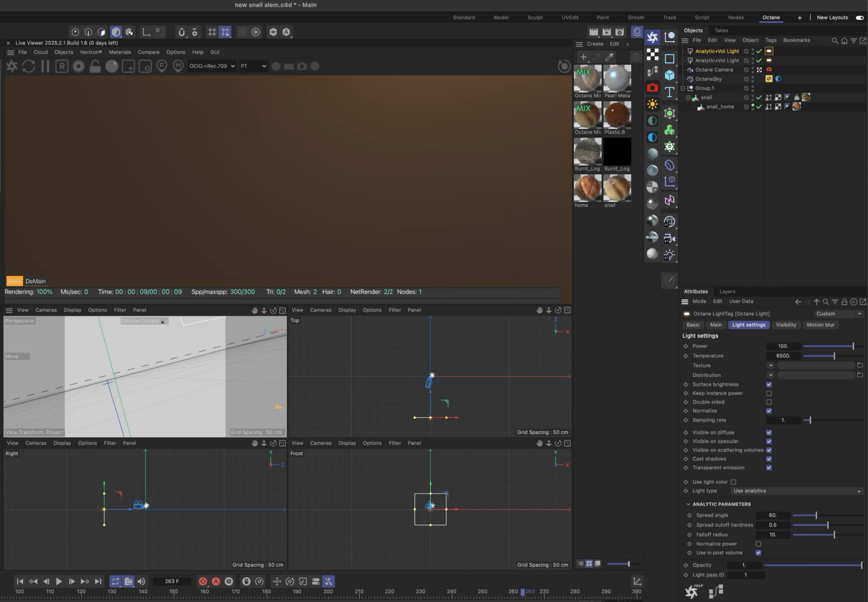868x602 pixels.
Task: Click the cube primitive icon in the palette
Action: [669, 75]
